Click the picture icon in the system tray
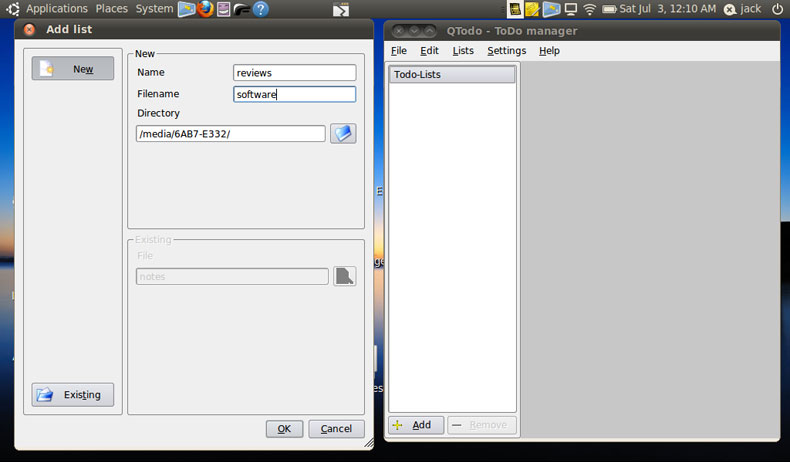The height and width of the screenshot is (462, 790). point(551,9)
